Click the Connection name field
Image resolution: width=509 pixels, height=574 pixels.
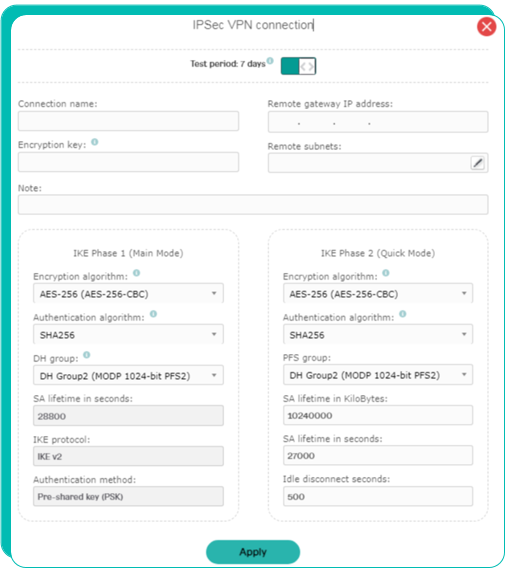(128, 122)
